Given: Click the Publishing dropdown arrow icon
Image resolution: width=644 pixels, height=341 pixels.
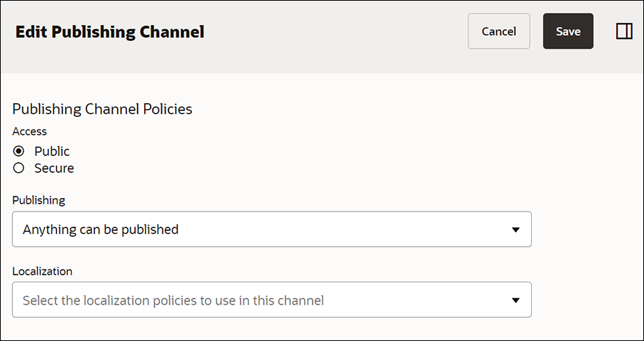Looking at the screenshot, I should tap(515, 229).
